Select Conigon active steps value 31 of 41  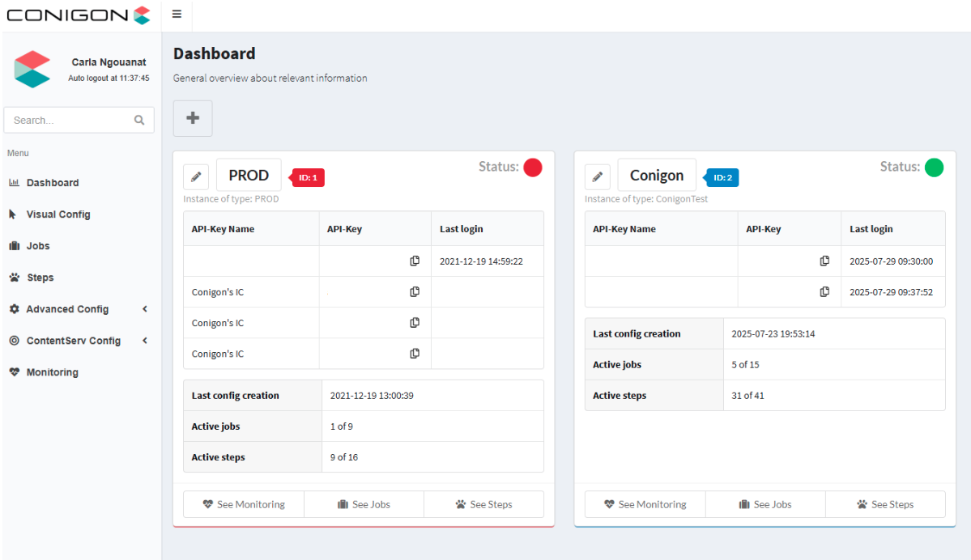click(x=747, y=396)
